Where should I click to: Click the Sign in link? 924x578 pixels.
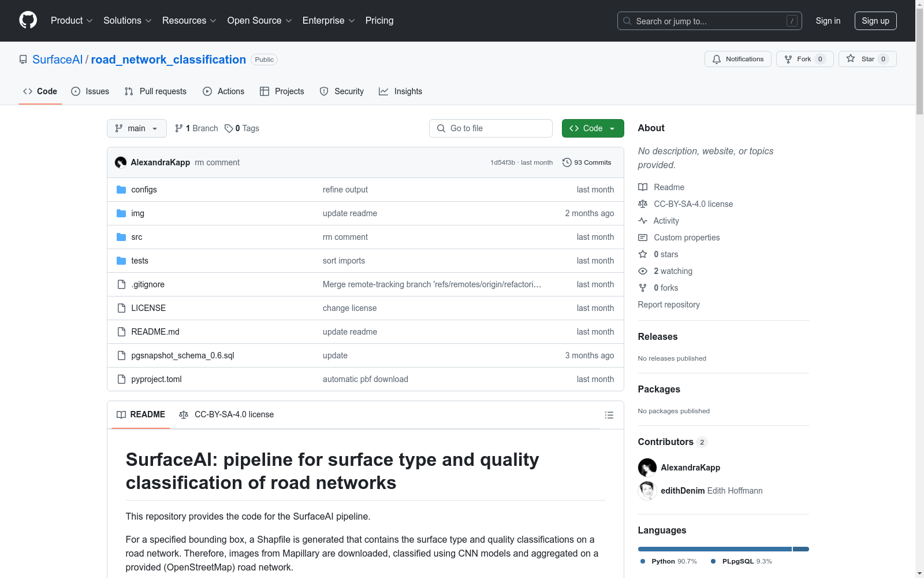point(828,21)
